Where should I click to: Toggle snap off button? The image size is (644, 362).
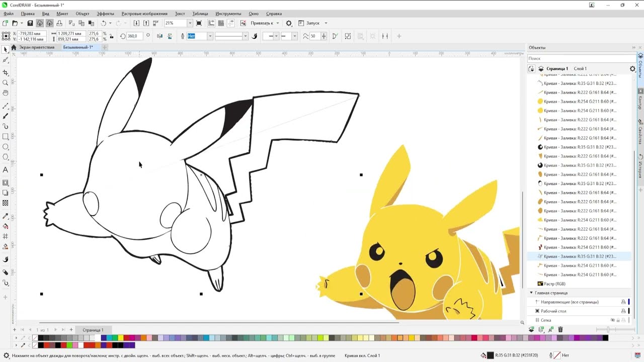click(x=244, y=23)
